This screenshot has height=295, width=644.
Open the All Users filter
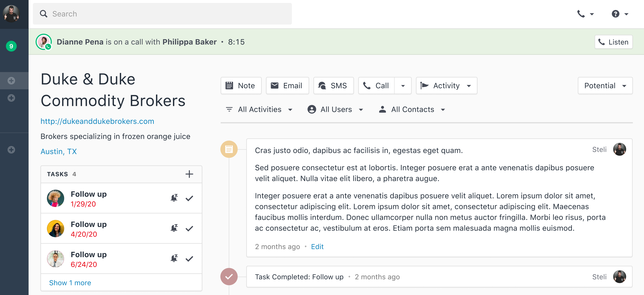(x=336, y=109)
